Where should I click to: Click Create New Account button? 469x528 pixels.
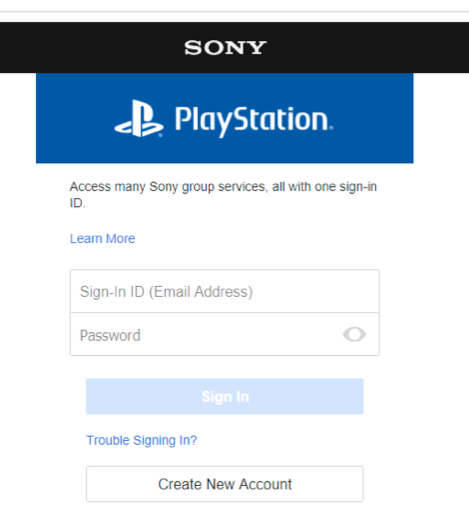pyautogui.click(x=225, y=484)
